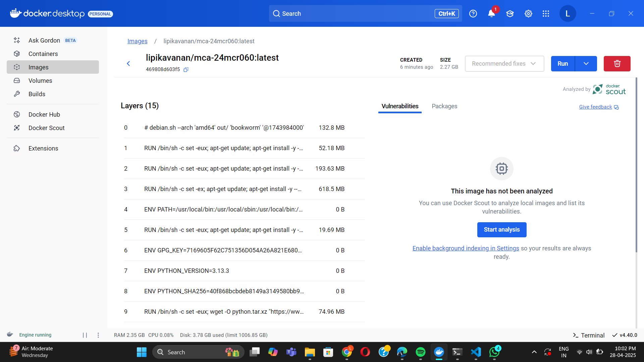Open the help question mark icon
Image resolution: width=644 pixels, height=362 pixels.
tap(473, 13)
